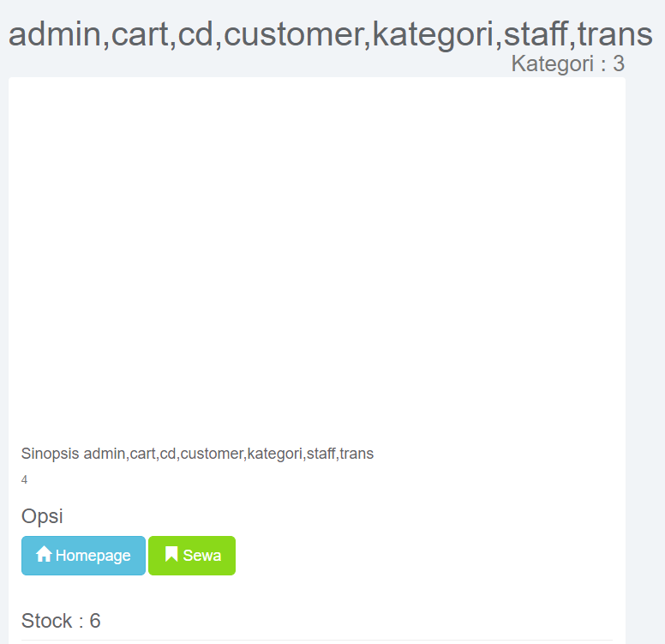The image size is (665, 644).
Task: Click "trans" in the Sinopsis line
Action: click(x=356, y=454)
